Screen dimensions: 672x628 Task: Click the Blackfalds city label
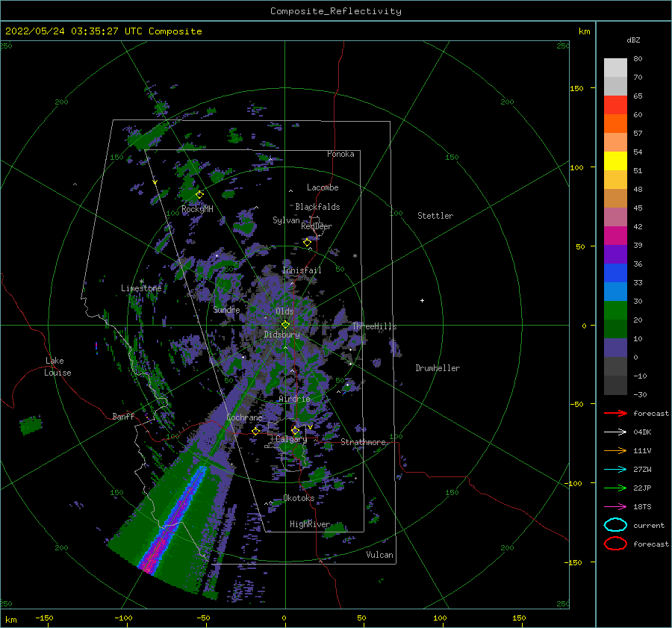pos(317,207)
